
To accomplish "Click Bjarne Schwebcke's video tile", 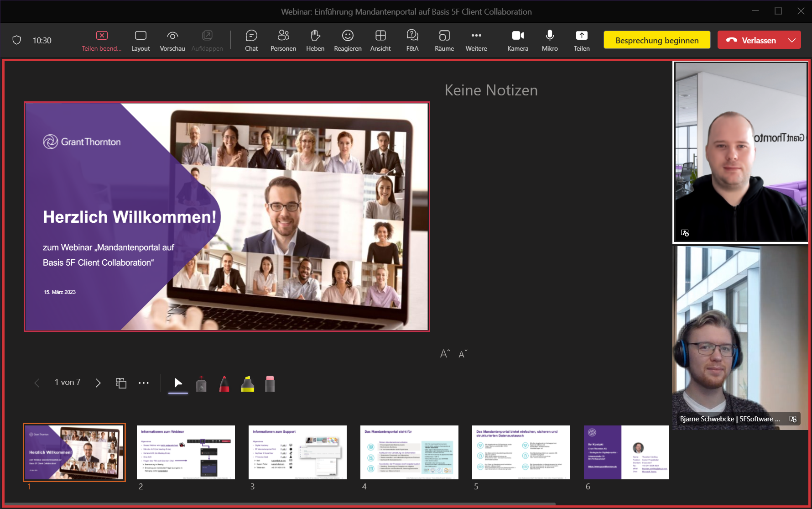I will click(740, 337).
